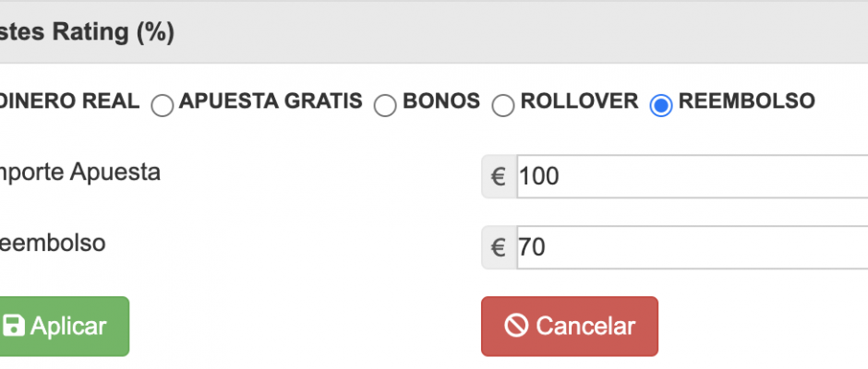Pick the ROLLOVER radio button

(503, 106)
